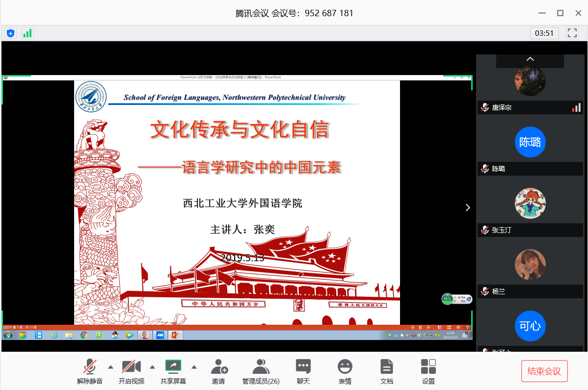The width and height of the screenshot is (588, 390).
Task: Enter full screen mode icon
Action: (572, 33)
